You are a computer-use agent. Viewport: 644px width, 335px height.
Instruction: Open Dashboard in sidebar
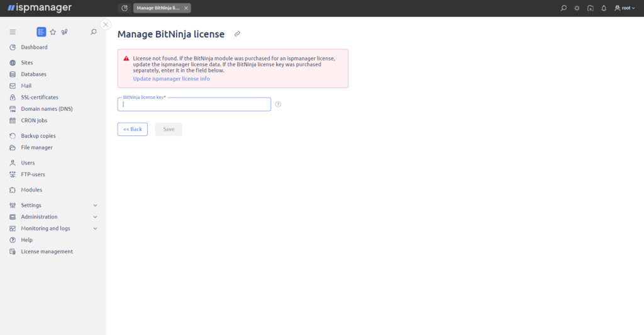(34, 47)
